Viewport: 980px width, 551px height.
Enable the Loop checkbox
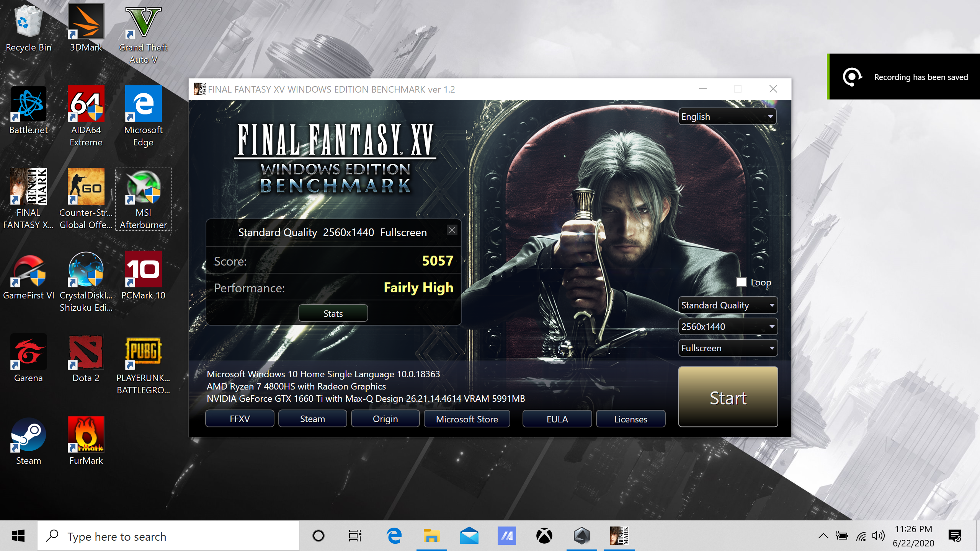[x=741, y=282]
